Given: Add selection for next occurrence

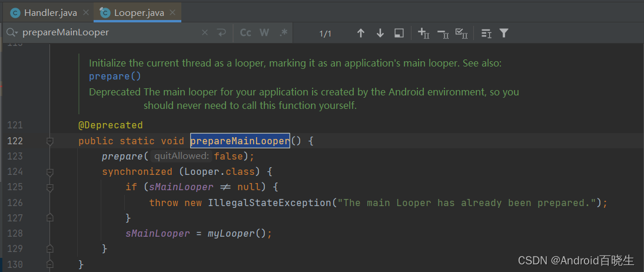Looking at the screenshot, I should pos(423,34).
